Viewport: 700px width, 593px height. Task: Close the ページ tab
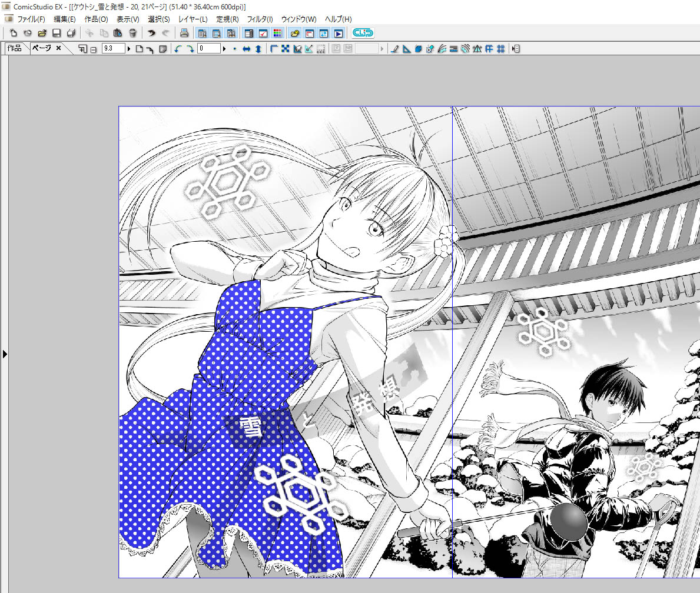[x=58, y=48]
